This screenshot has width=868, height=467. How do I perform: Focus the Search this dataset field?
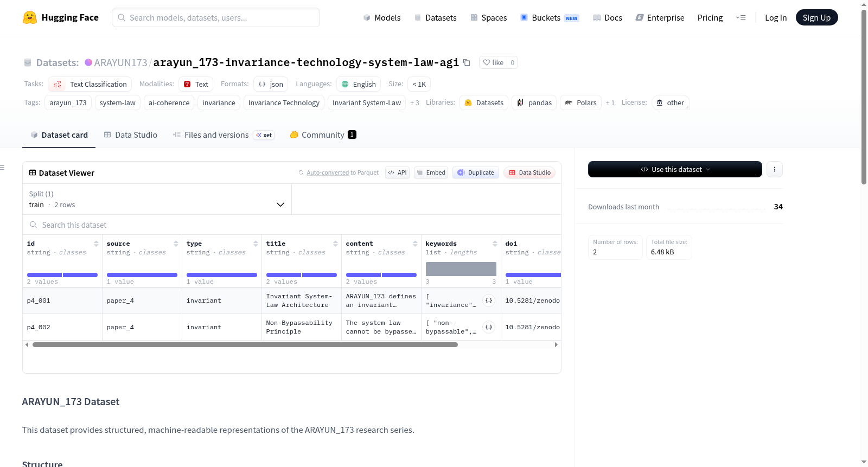coord(292,225)
